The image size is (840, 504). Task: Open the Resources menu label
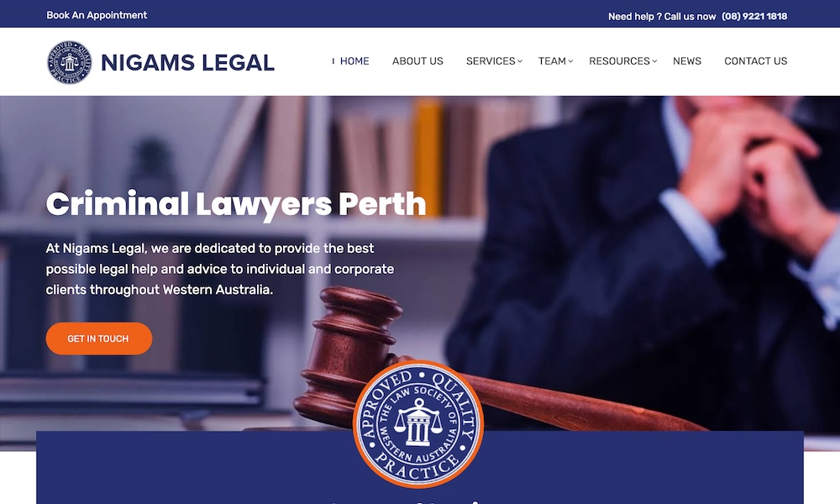(x=619, y=61)
